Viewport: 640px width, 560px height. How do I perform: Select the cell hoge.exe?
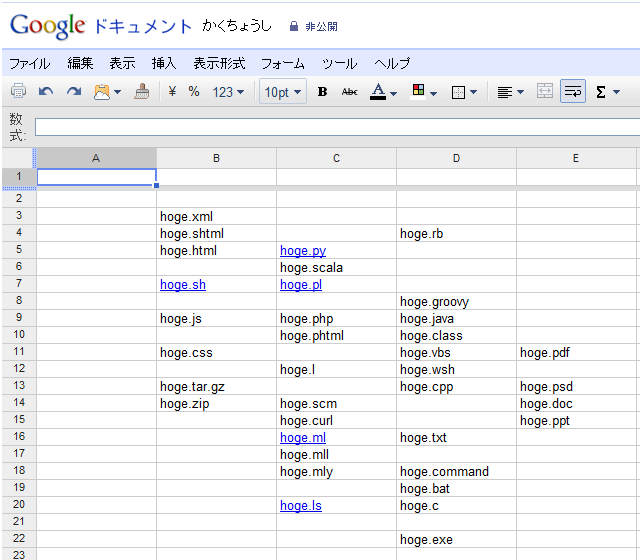pos(456,540)
